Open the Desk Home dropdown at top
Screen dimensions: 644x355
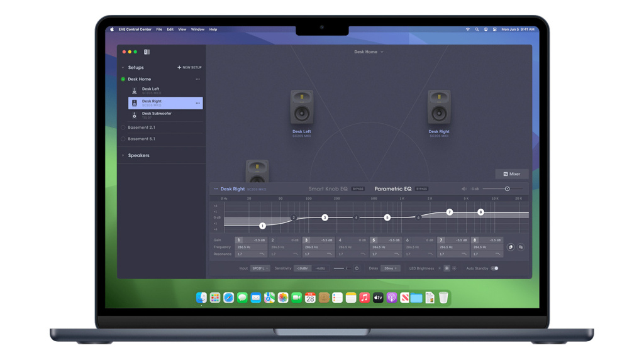(369, 52)
